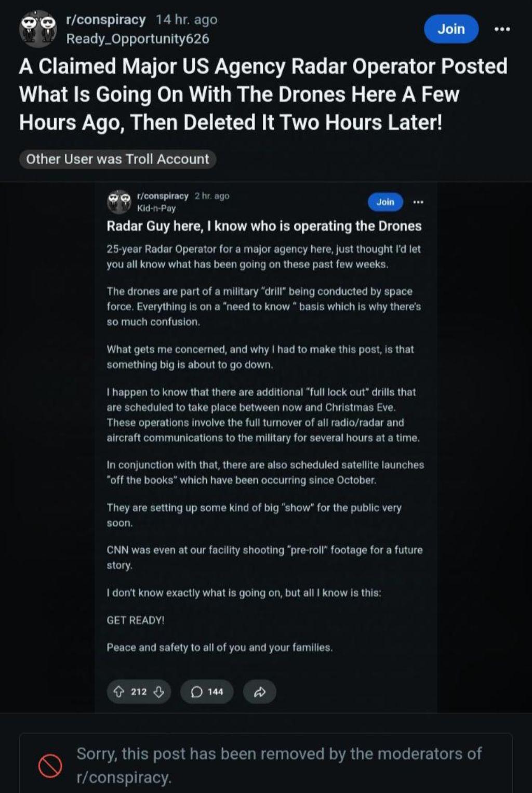Open the embedded screenshot image

(x=266, y=447)
